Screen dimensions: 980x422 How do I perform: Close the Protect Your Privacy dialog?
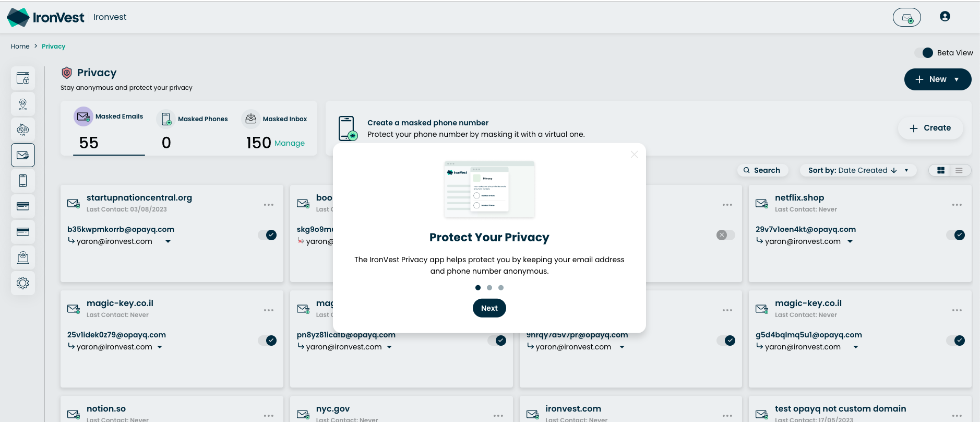[634, 155]
